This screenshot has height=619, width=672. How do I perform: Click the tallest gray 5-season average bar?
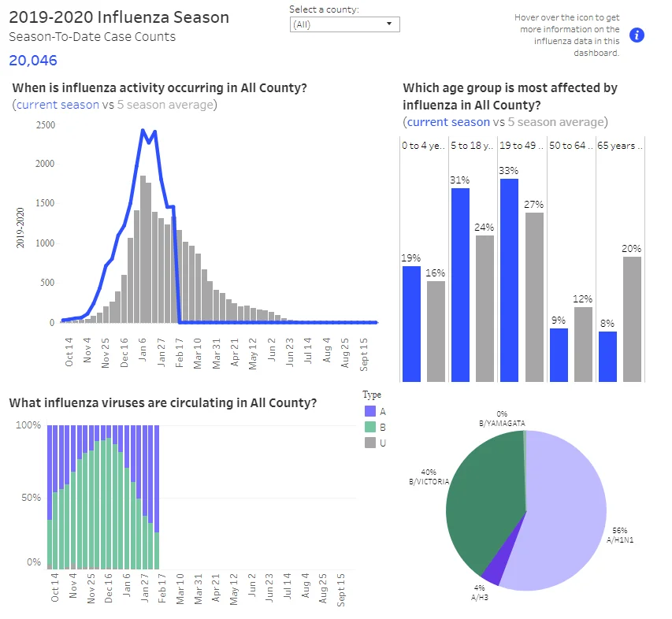coord(143,249)
